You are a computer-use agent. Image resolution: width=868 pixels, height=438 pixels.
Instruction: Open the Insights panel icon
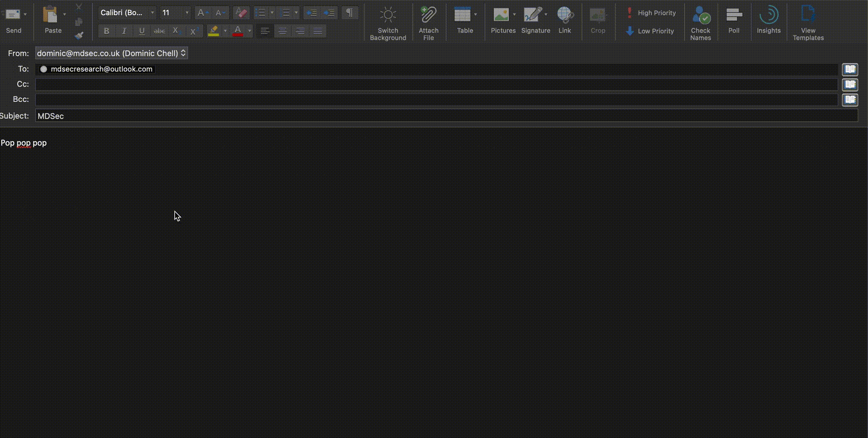coord(768,15)
